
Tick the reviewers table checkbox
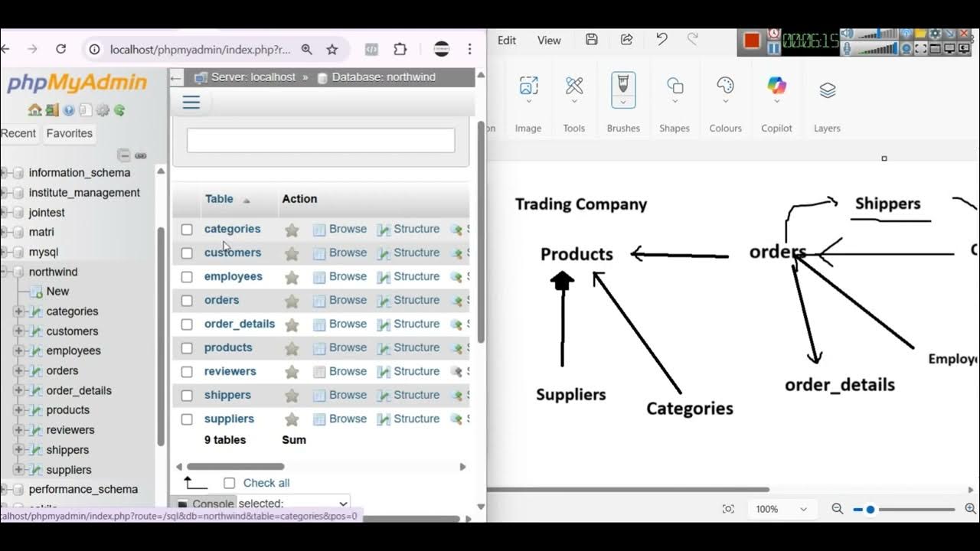[187, 372]
